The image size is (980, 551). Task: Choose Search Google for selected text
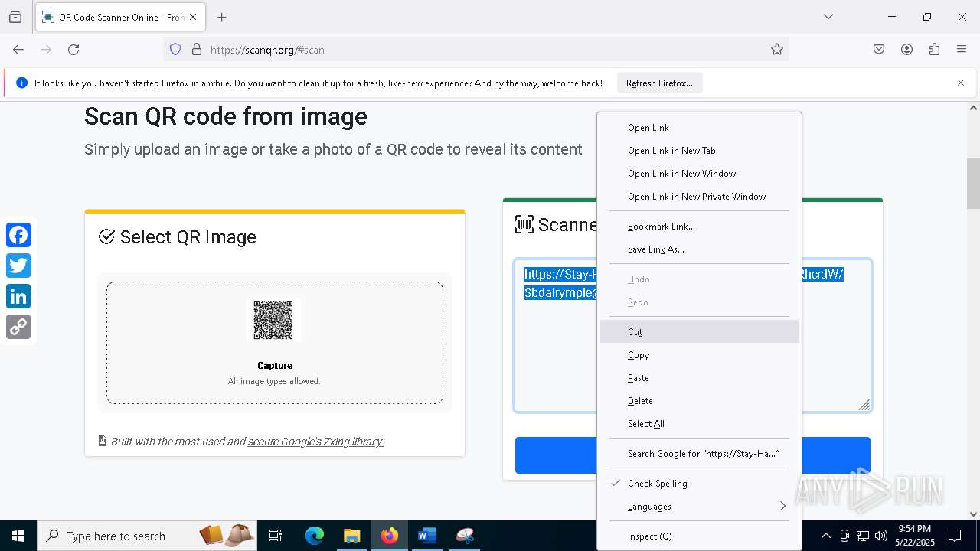tap(699, 454)
